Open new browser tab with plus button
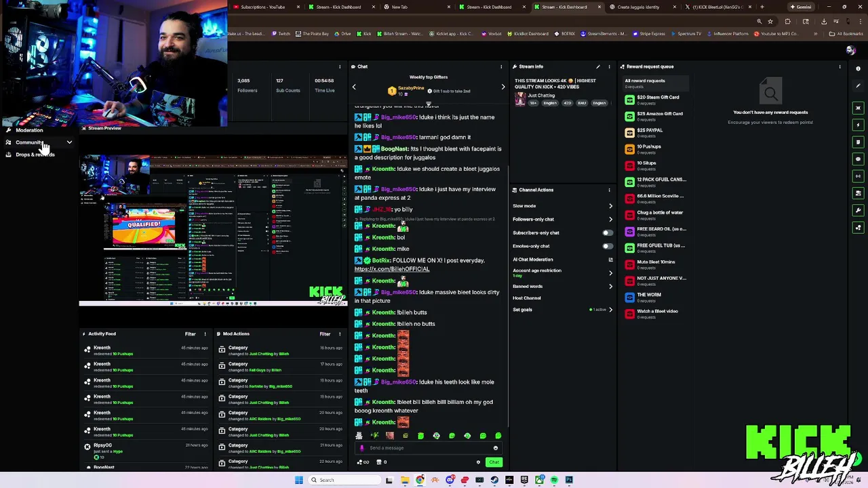 pos(762,7)
